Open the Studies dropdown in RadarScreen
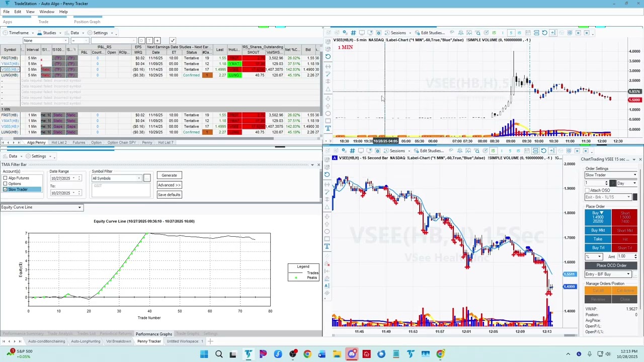 [49, 33]
